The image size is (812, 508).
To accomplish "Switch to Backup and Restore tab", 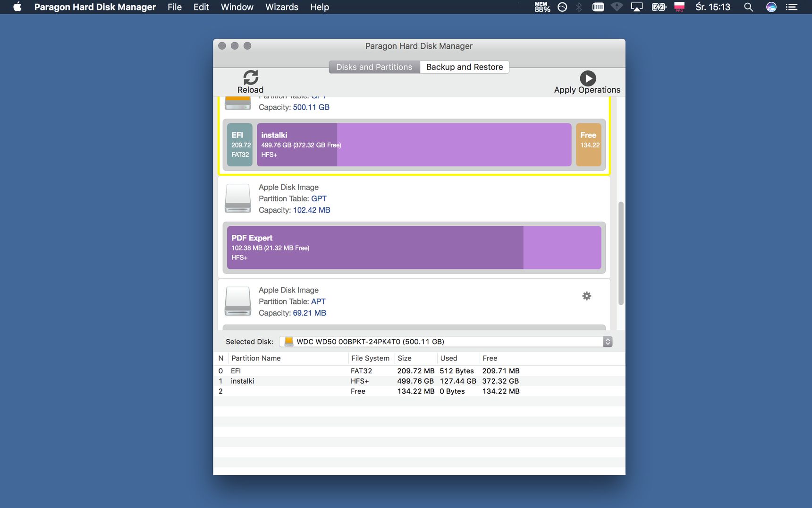I will click(x=465, y=67).
